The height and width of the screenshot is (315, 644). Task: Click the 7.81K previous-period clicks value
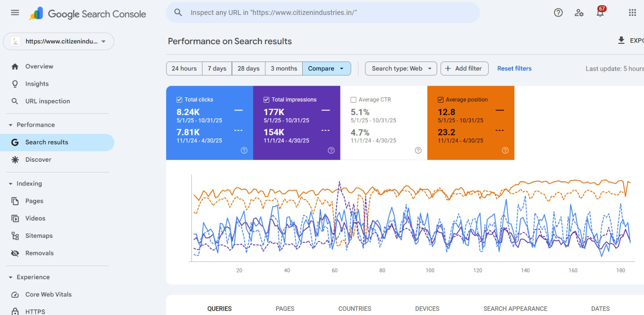point(188,132)
